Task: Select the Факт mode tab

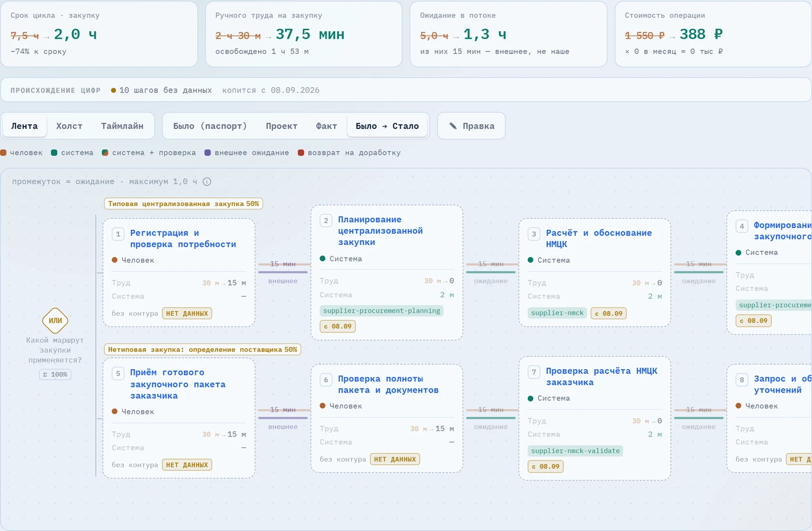Action: pos(326,126)
